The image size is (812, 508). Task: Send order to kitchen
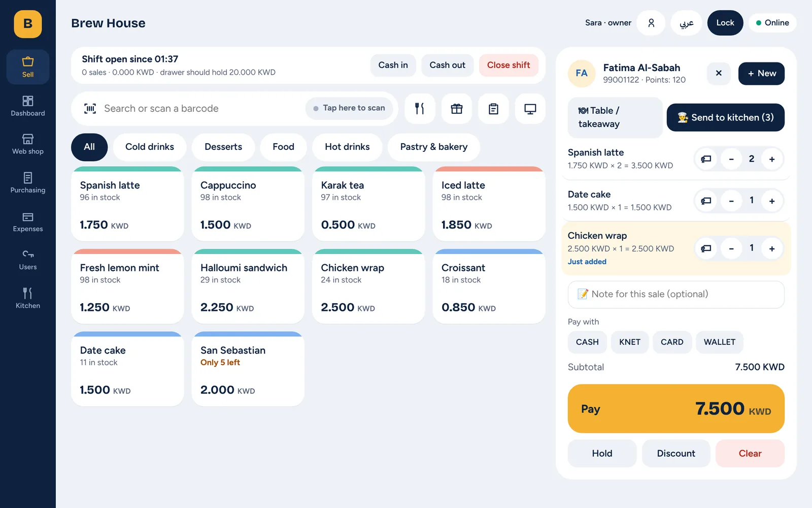[726, 117]
